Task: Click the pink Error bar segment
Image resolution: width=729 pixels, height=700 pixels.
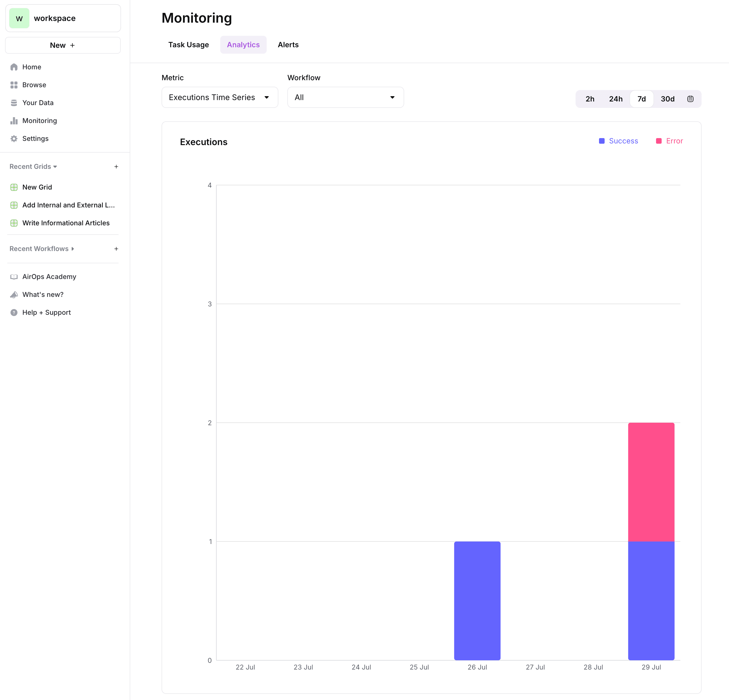Action: 651,482
